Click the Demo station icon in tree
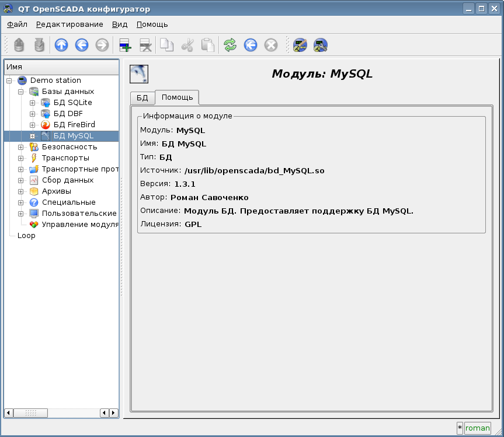The image size is (504, 437). coord(22,81)
